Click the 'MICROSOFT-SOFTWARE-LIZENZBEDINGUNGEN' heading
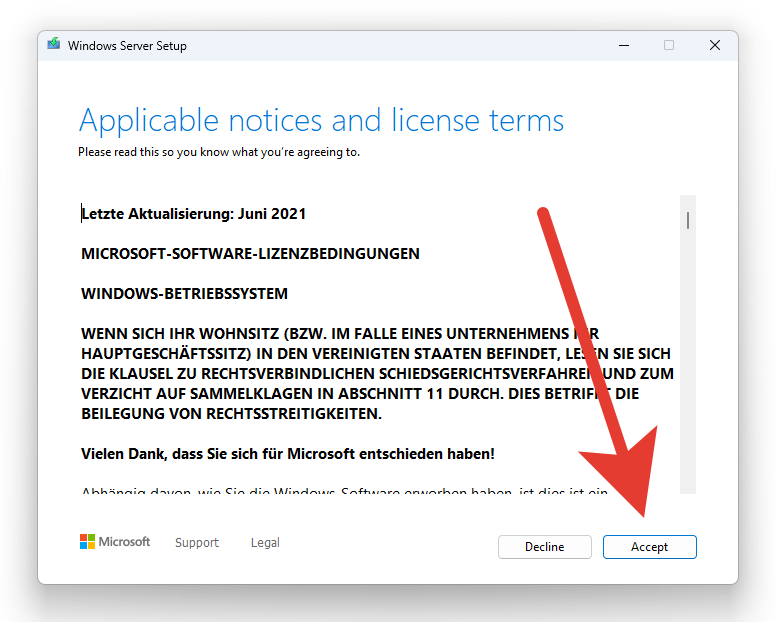Viewport: 776px width, 622px height. (250, 254)
